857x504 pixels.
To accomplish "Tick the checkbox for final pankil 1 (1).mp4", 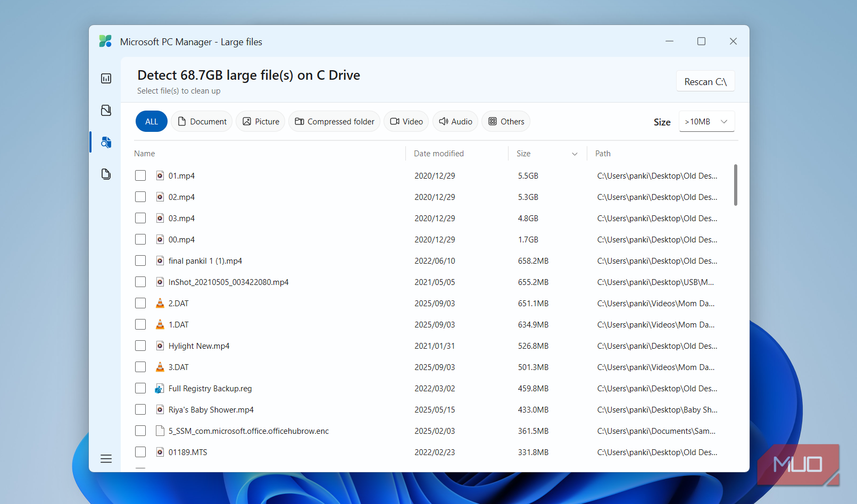I will 140,261.
